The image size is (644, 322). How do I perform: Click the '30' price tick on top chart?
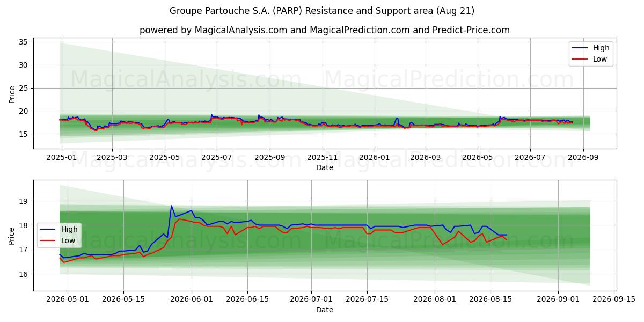point(24,65)
